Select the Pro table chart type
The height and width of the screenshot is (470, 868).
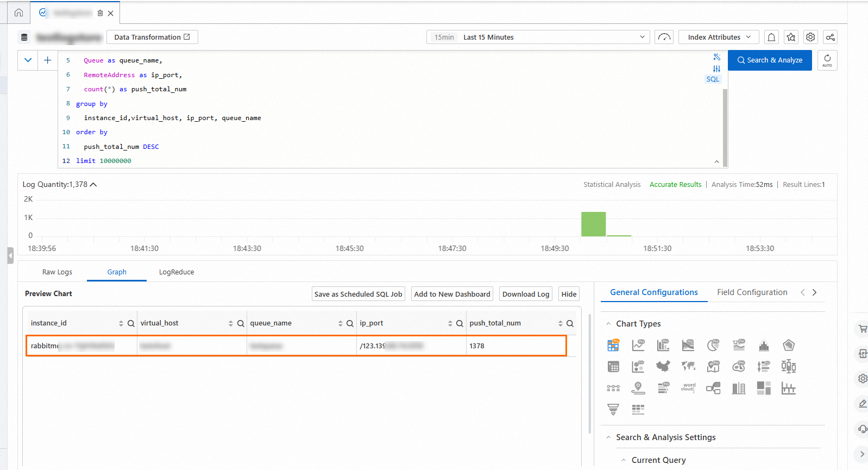click(613, 345)
